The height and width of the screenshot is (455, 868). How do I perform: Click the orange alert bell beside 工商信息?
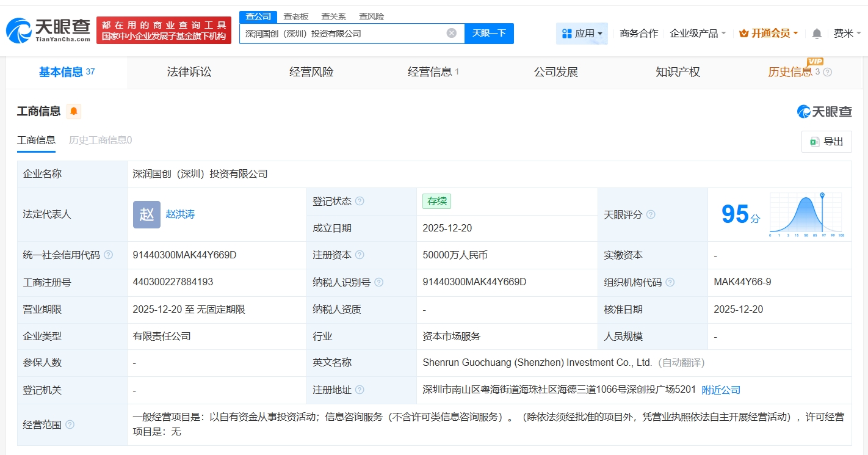[74, 111]
